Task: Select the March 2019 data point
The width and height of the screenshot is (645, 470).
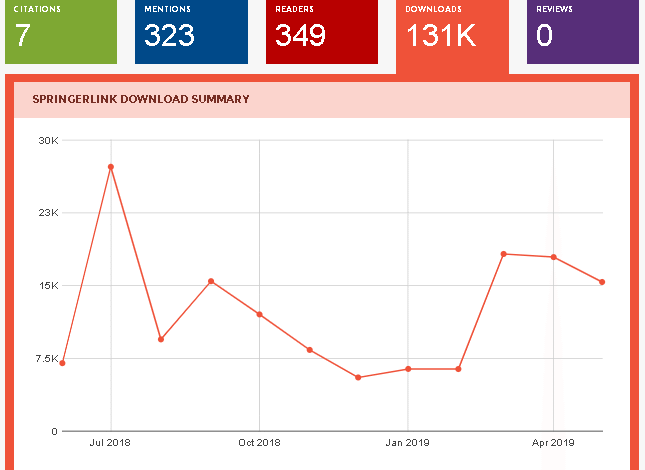Action: [x=504, y=254]
